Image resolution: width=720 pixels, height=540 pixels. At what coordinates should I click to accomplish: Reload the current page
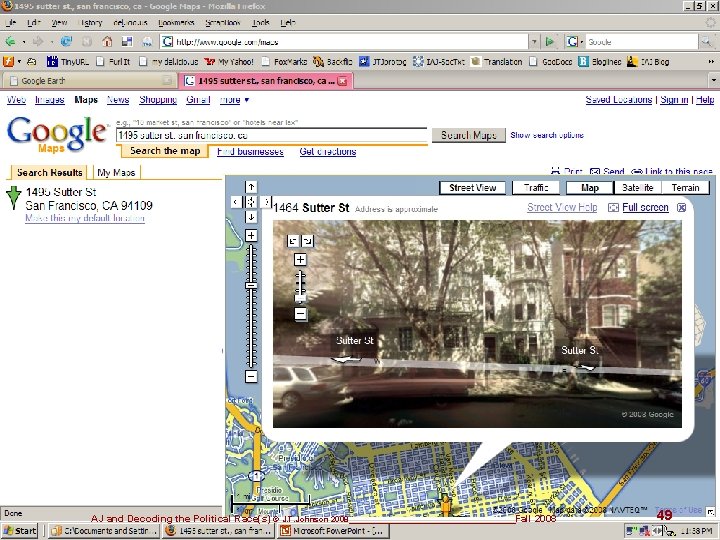(66, 42)
